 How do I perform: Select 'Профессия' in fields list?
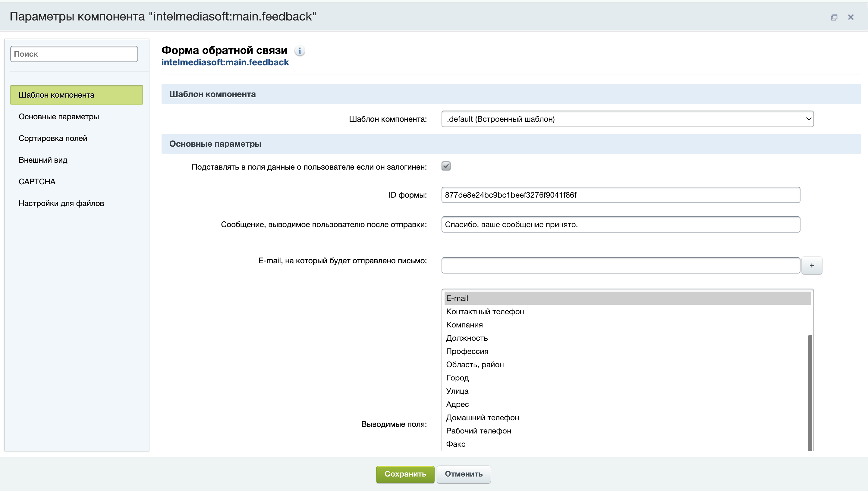coord(627,351)
